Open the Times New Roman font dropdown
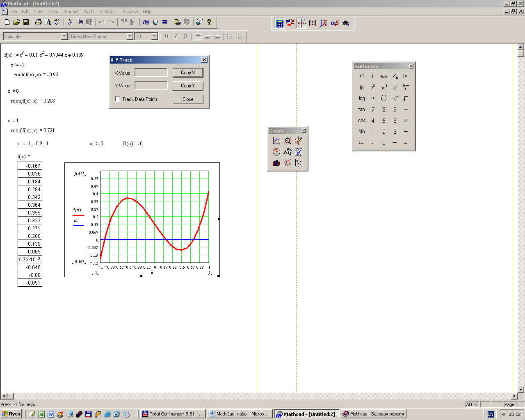 (x=130, y=37)
